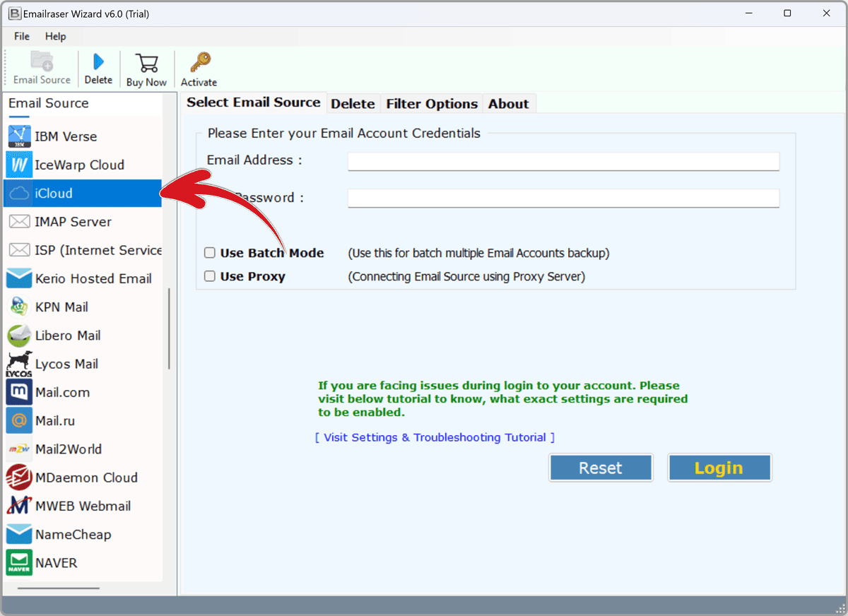Click the Email Address input field

coord(563,161)
